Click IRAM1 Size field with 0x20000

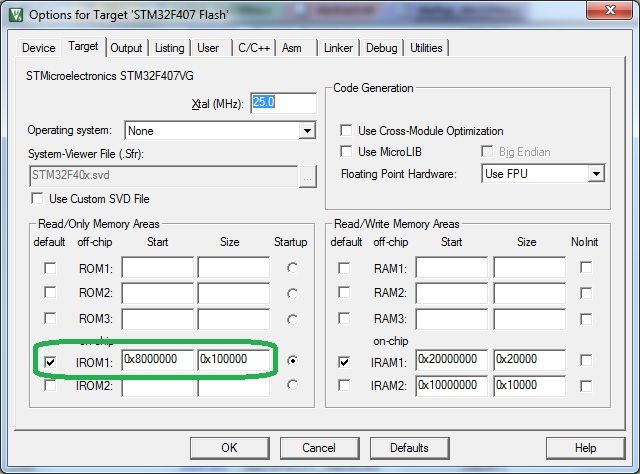pyautogui.click(x=529, y=360)
